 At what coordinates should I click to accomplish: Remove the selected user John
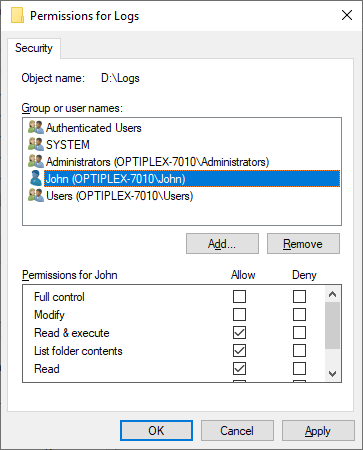(303, 244)
